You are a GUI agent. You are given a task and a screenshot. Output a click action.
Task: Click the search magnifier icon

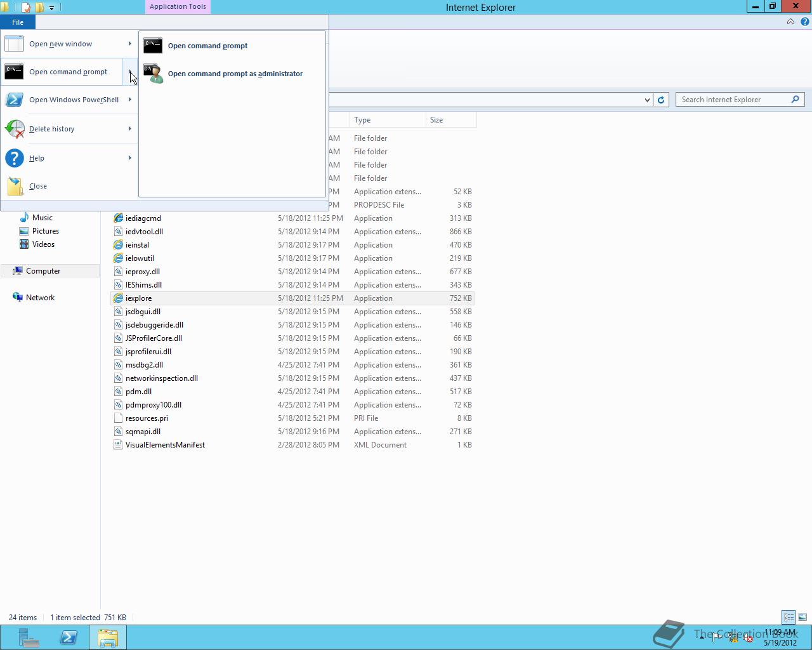tap(795, 100)
